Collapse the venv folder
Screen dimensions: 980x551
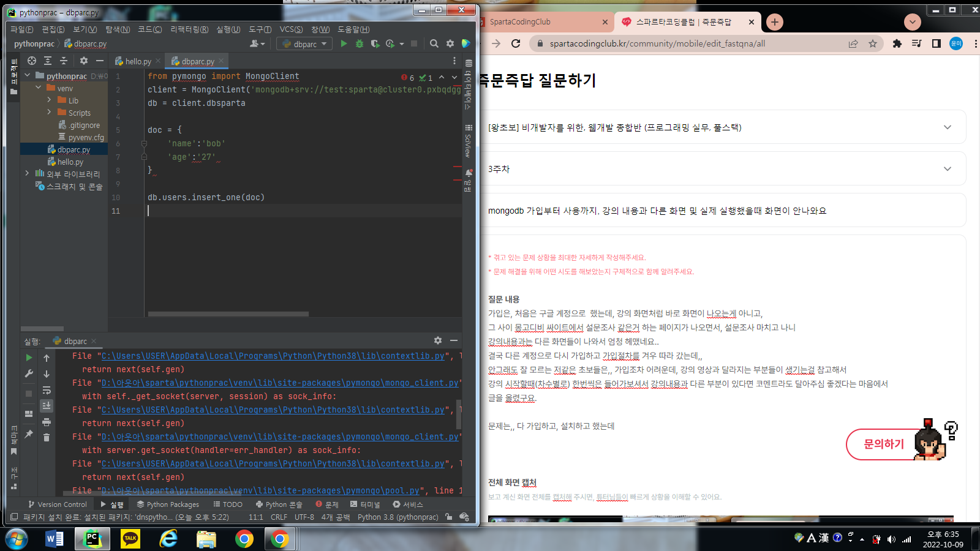(x=39, y=88)
